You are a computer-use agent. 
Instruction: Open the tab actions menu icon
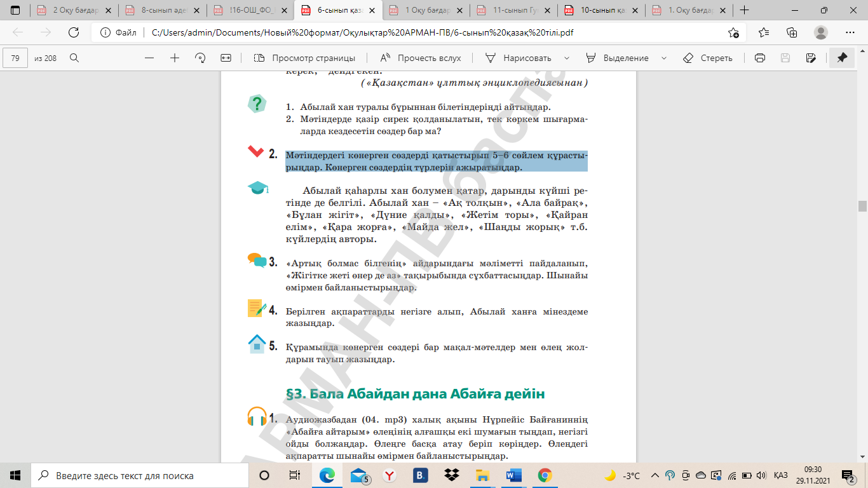coord(15,10)
